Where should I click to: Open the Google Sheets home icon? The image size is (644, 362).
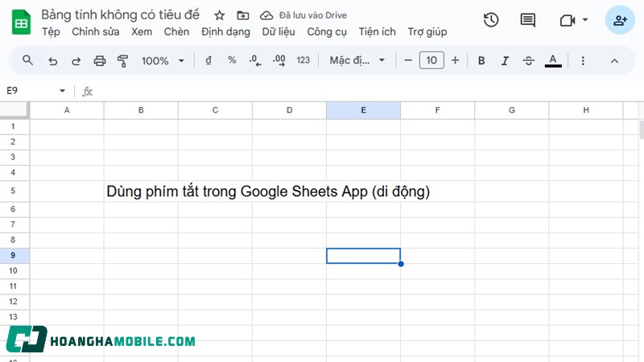click(x=21, y=23)
